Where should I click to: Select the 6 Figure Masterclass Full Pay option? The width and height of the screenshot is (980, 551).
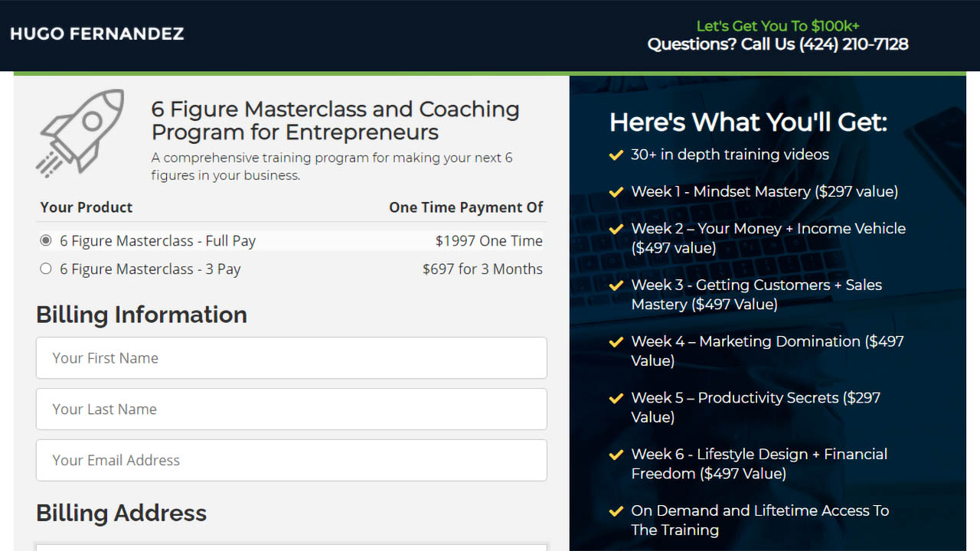coord(45,240)
